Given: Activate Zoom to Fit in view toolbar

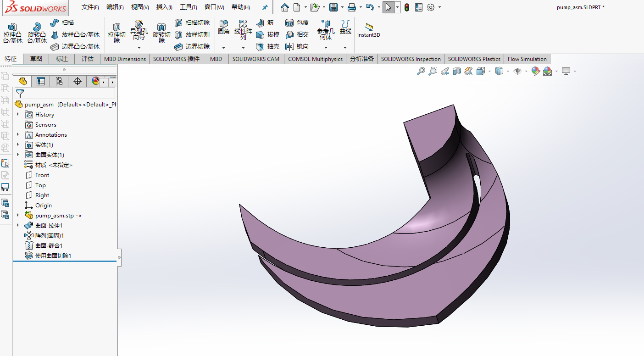Looking at the screenshot, I should click(x=421, y=71).
